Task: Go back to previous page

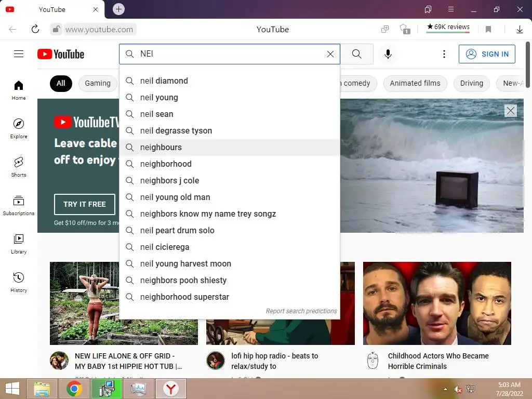Action: [12, 29]
